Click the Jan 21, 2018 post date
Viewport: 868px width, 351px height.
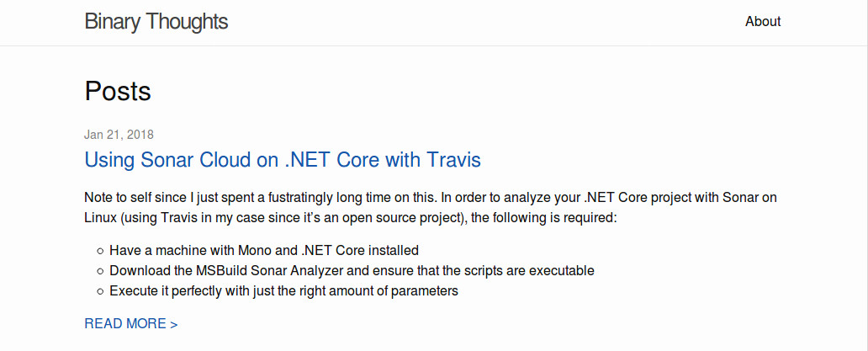(119, 135)
